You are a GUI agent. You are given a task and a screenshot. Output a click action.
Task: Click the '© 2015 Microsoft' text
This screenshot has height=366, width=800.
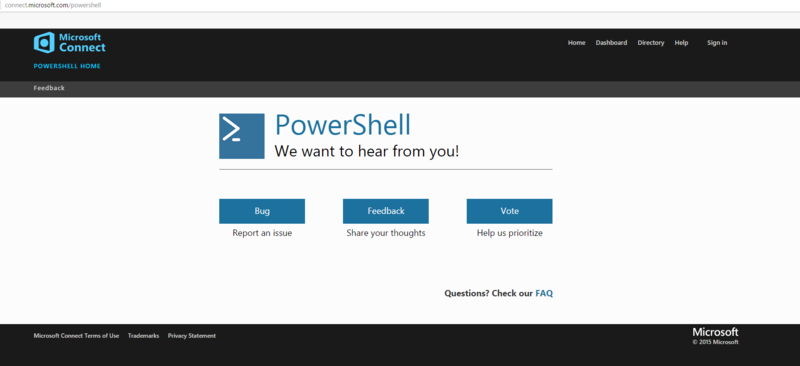point(715,342)
